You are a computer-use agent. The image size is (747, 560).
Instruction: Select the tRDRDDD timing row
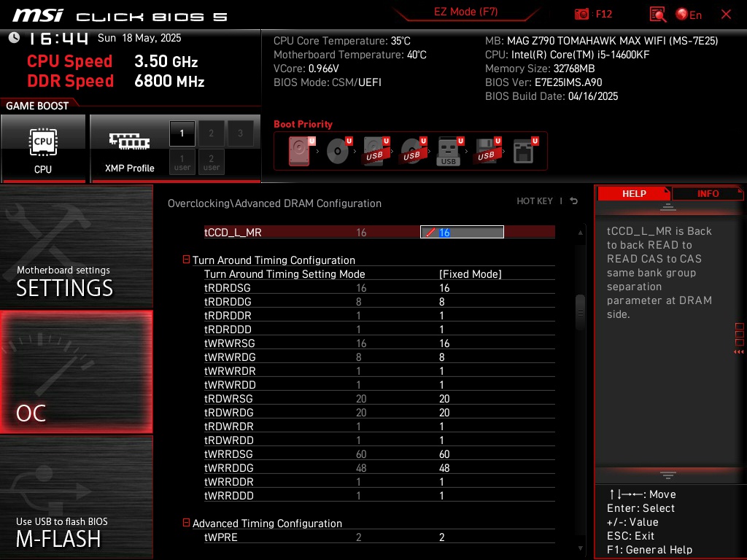click(x=379, y=329)
